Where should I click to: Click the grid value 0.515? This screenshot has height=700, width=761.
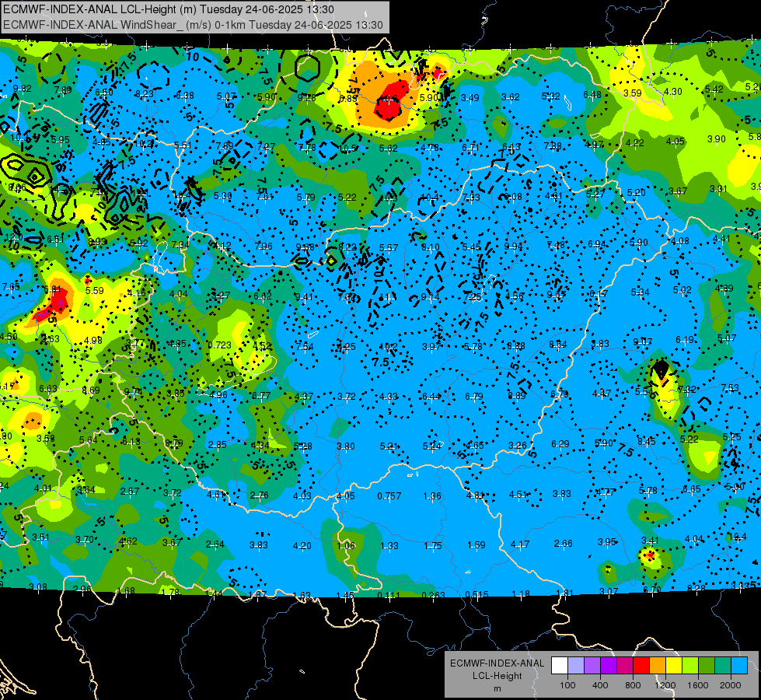click(476, 595)
